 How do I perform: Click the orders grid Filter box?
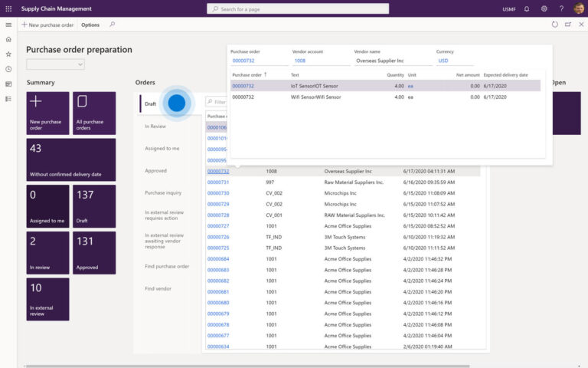(x=217, y=102)
